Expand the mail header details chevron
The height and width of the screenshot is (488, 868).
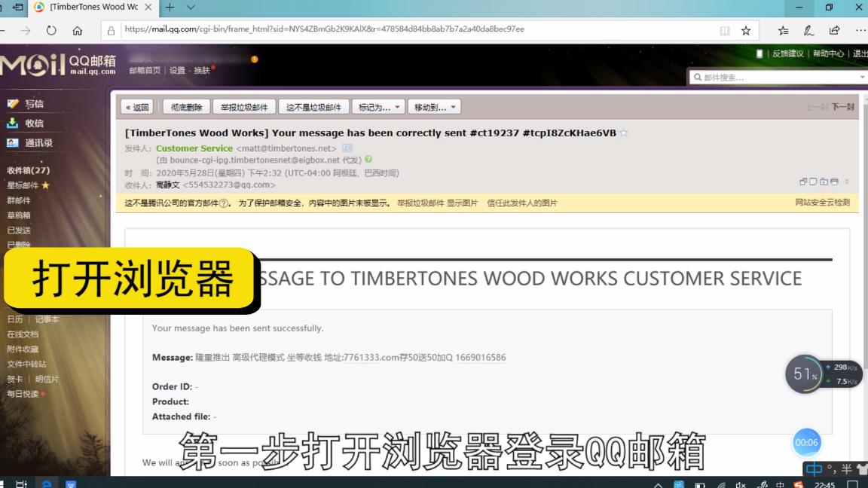point(846,181)
